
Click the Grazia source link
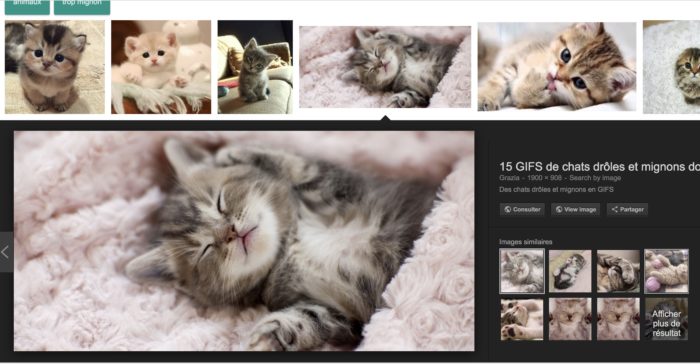pos(509,178)
